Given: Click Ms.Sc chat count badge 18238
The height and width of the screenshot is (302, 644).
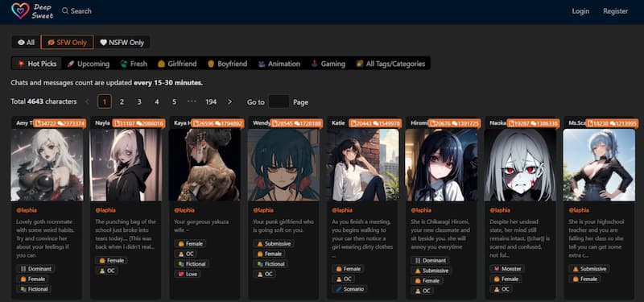Looking at the screenshot, I should (x=612, y=123).
